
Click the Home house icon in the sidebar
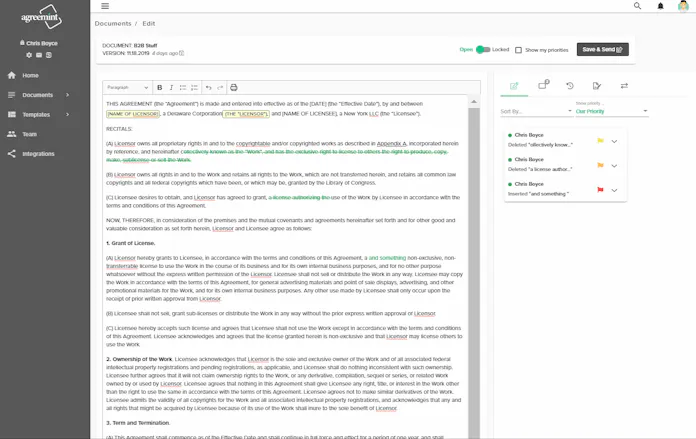coord(12,75)
